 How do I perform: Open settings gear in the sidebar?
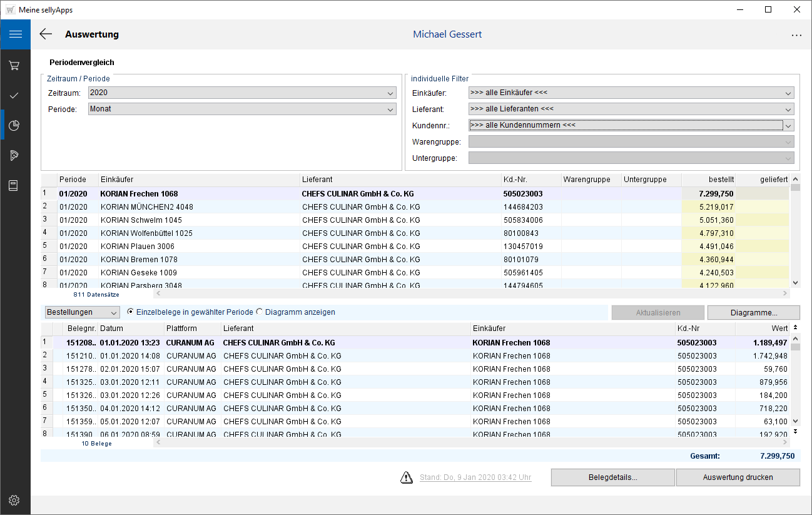tap(15, 500)
